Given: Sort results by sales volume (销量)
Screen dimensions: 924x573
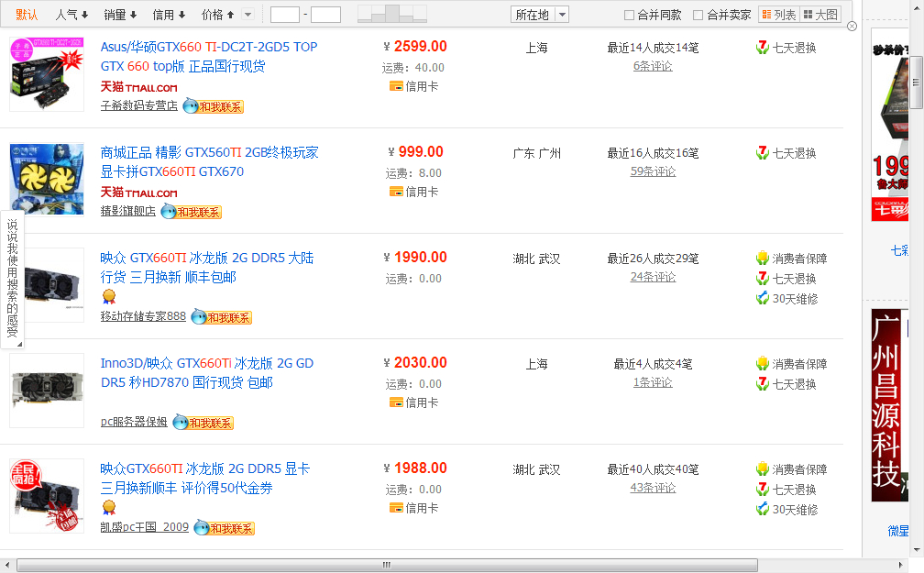Looking at the screenshot, I should (x=120, y=15).
